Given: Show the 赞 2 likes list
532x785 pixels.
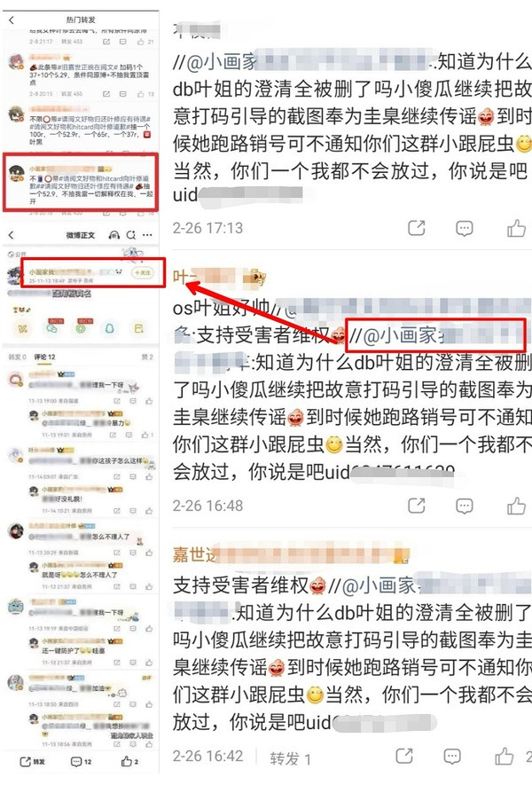Looking at the screenshot, I should pos(147,357).
